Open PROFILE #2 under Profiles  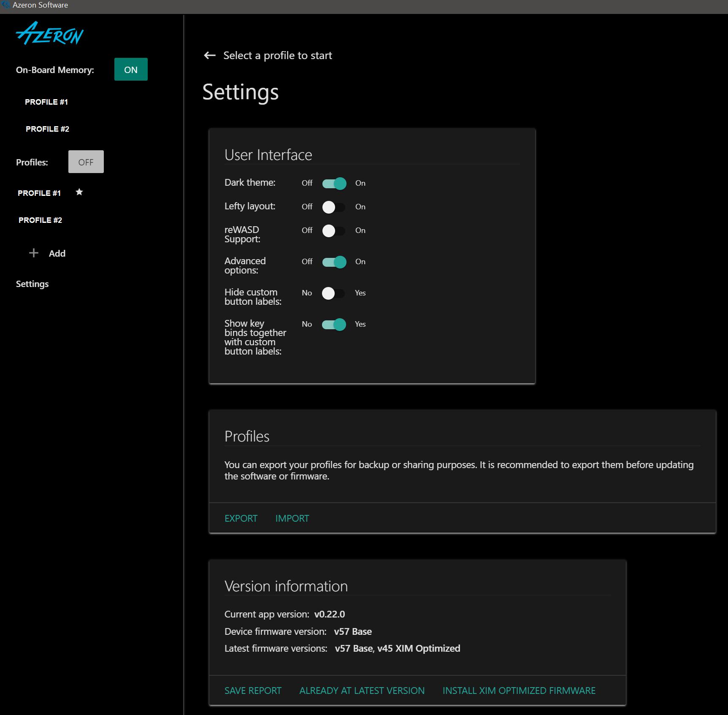[40, 220]
